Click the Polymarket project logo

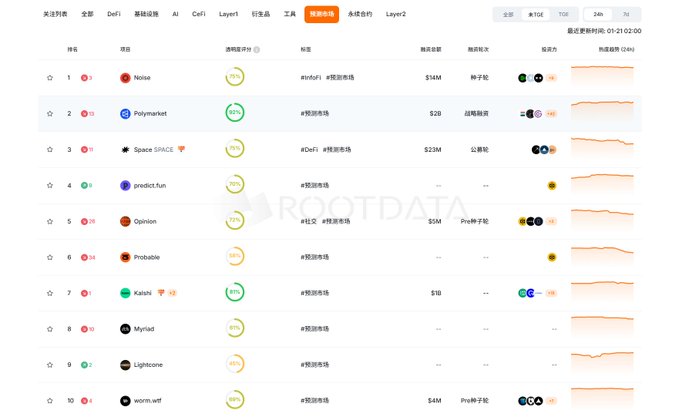125,114
